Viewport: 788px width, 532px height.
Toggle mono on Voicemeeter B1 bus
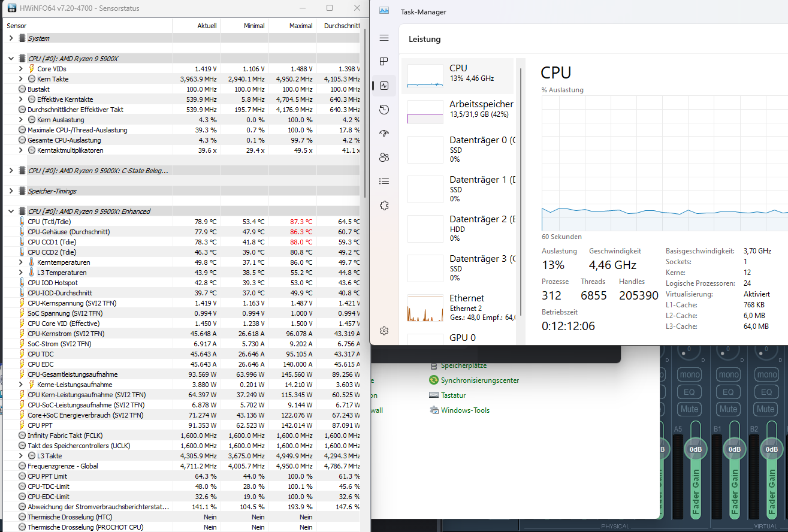(728, 374)
